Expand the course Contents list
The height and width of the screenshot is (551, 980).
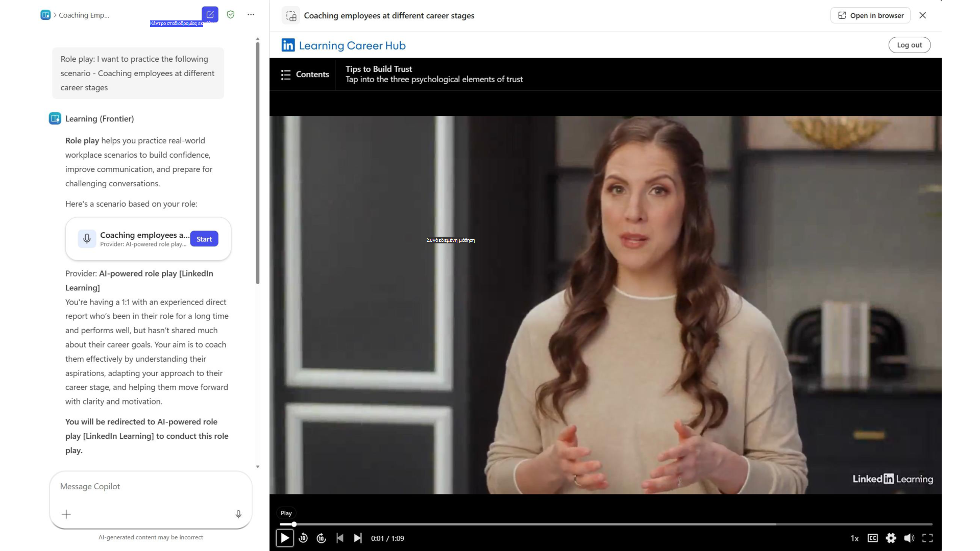pyautogui.click(x=305, y=74)
